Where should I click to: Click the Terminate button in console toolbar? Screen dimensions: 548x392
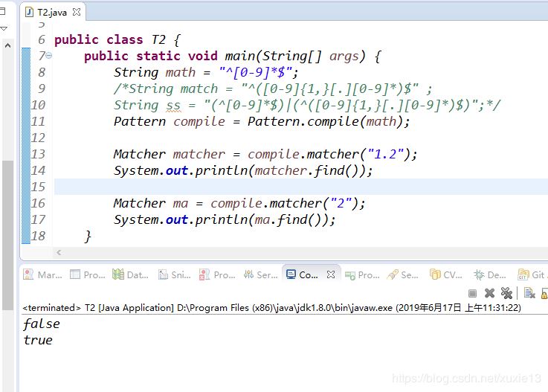coord(472,294)
